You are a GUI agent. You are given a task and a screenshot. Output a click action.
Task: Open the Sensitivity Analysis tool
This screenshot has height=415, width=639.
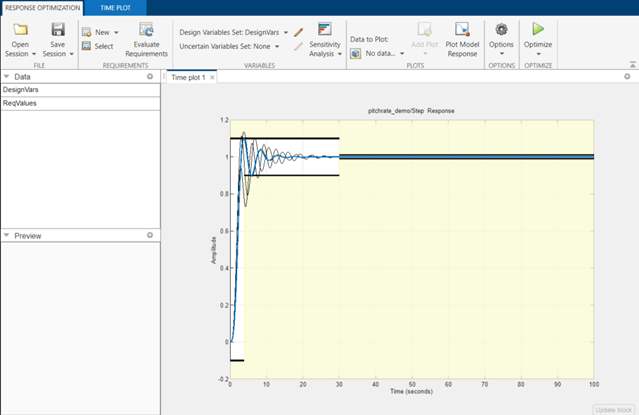pyautogui.click(x=324, y=30)
